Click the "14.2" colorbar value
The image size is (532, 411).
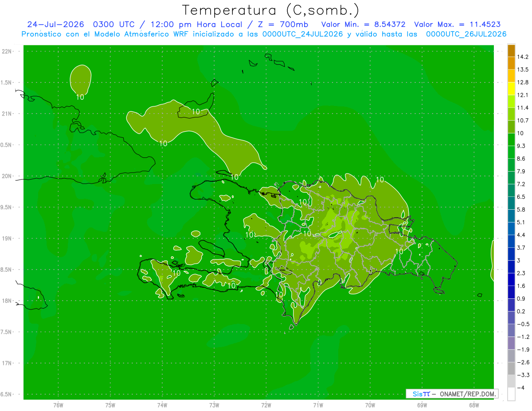click(x=522, y=57)
